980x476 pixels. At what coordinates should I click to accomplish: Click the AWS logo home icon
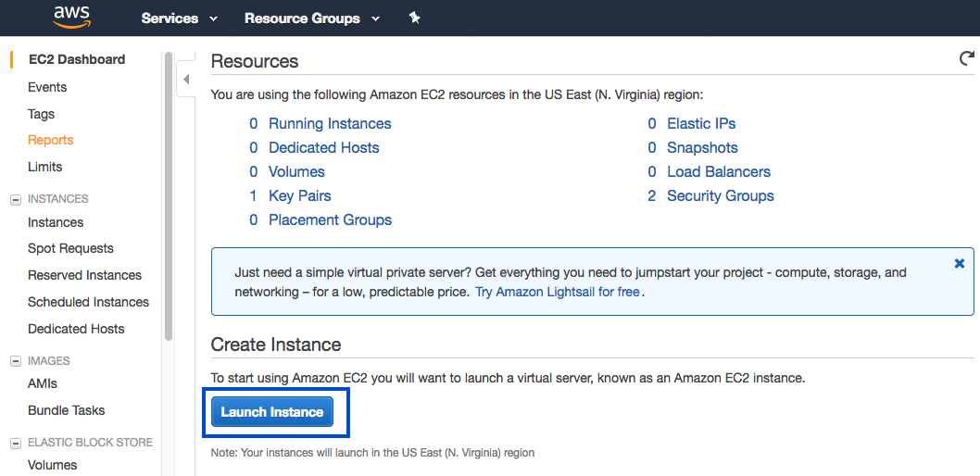tap(72, 17)
